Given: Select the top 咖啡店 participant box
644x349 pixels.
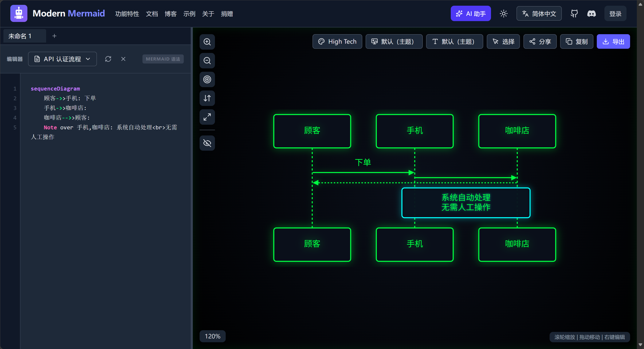Looking at the screenshot, I should click(x=517, y=131).
